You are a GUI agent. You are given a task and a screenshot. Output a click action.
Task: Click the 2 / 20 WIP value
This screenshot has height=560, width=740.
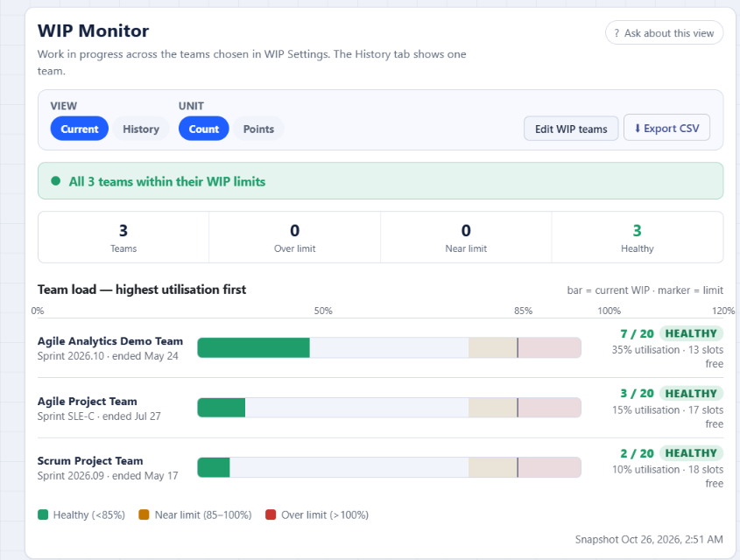click(638, 453)
